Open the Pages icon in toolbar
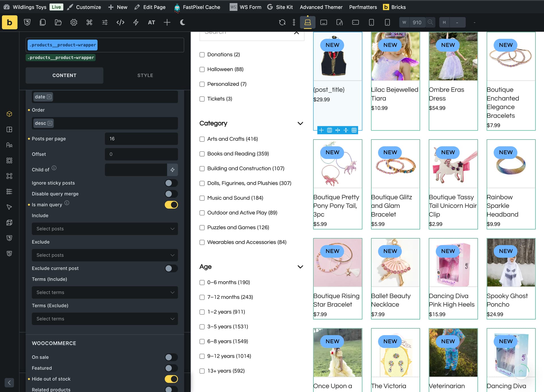This screenshot has height=392, width=544. pyautogui.click(x=43, y=22)
